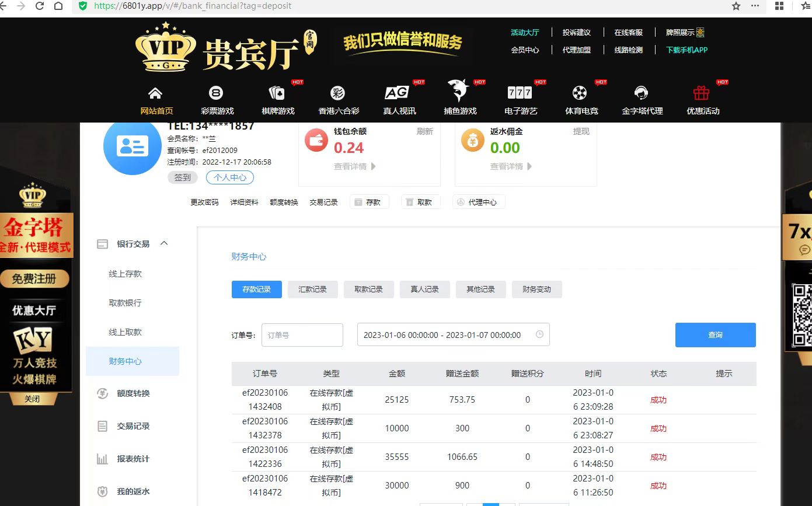The width and height of the screenshot is (812, 506).
Task: Click the home icon for 网站首页
Action: [x=155, y=93]
